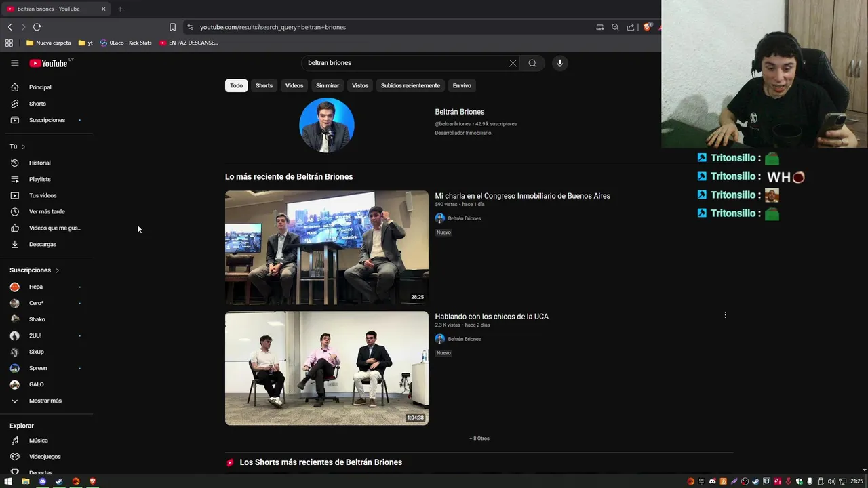
Task: Open the Beltrán Briones channel name
Action: (x=460, y=112)
